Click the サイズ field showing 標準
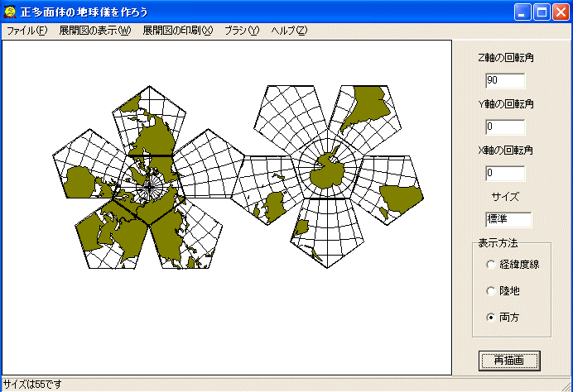Image resolution: width=573 pixels, height=392 pixels. (508, 220)
